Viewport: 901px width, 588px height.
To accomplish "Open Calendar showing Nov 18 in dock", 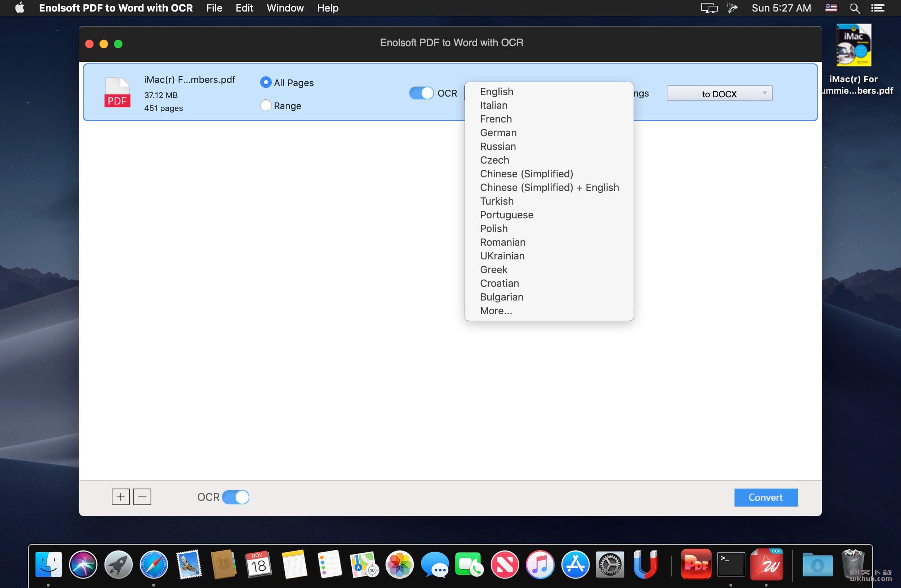I will coord(259,564).
